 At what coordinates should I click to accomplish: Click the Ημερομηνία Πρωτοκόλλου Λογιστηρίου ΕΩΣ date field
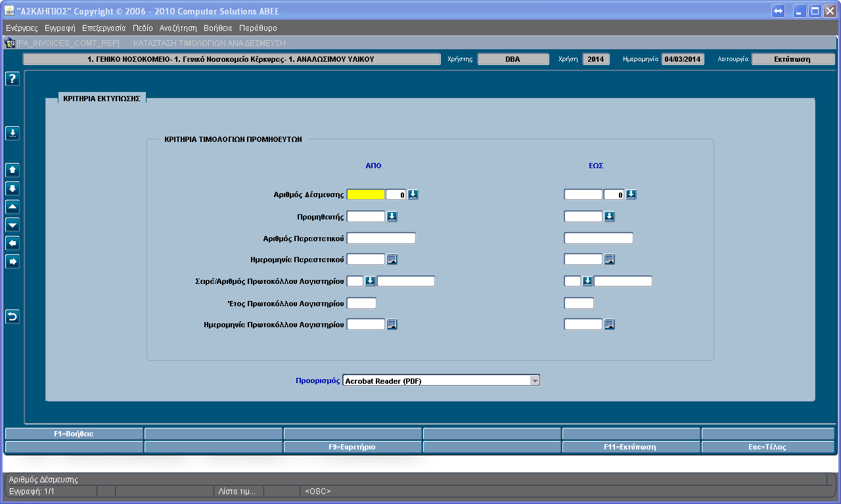click(583, 324)
